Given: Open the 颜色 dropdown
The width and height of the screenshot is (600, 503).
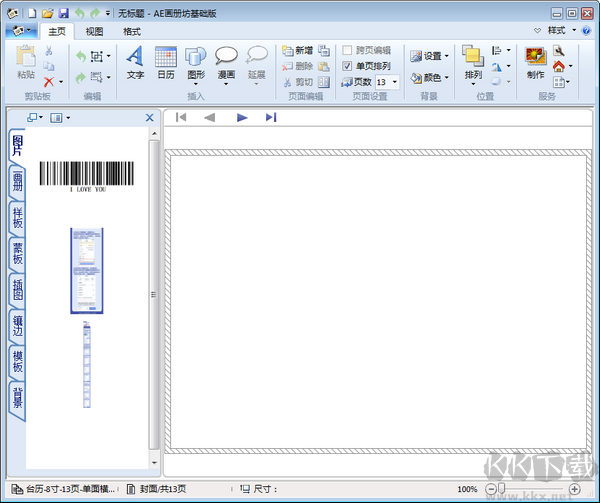Looking at the screenshot, I should pyautogui.click(x=446, y=77).
